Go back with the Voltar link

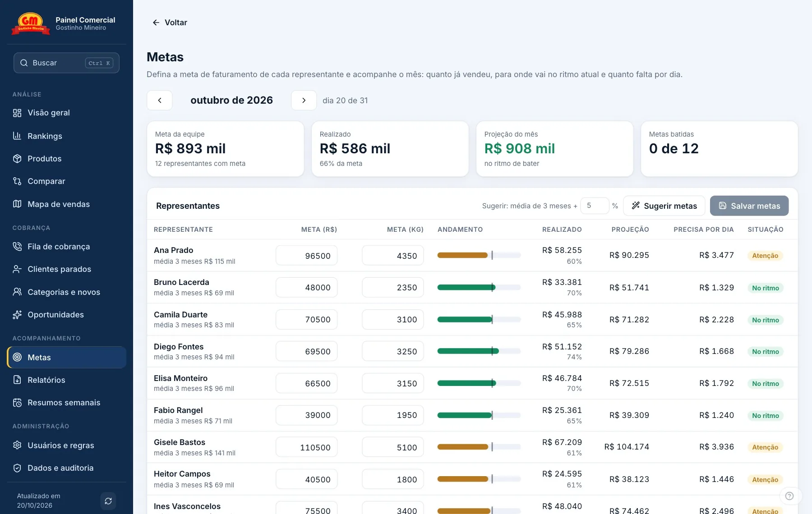tap(170, 23)
